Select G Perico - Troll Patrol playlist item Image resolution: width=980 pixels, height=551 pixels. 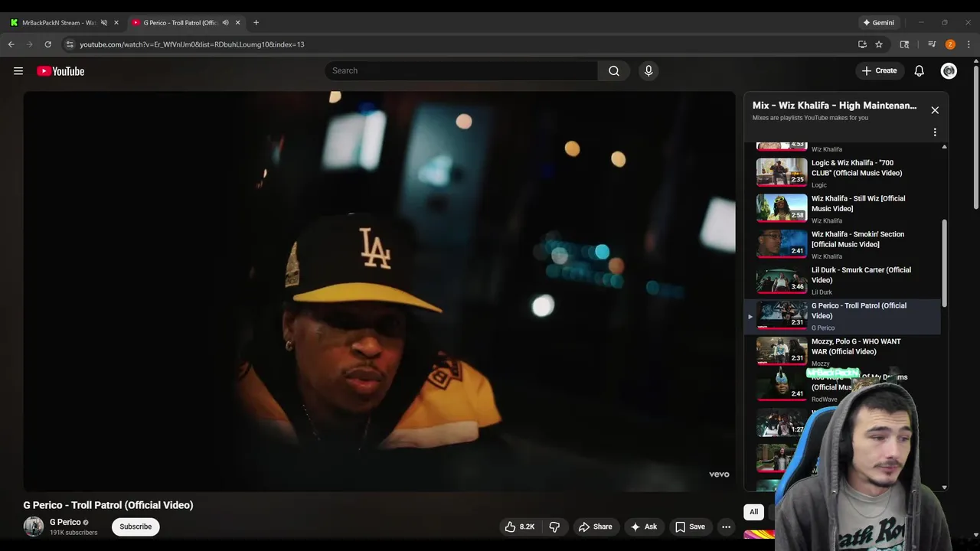click(842, 316)
